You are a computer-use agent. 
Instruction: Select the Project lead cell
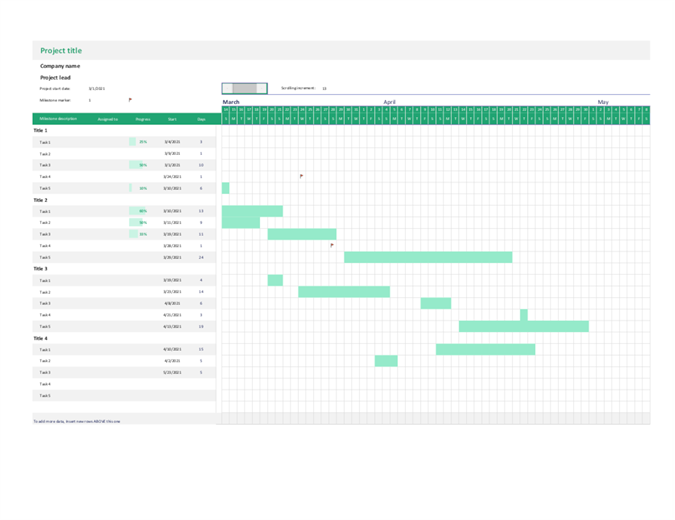(x=55, y=77)
